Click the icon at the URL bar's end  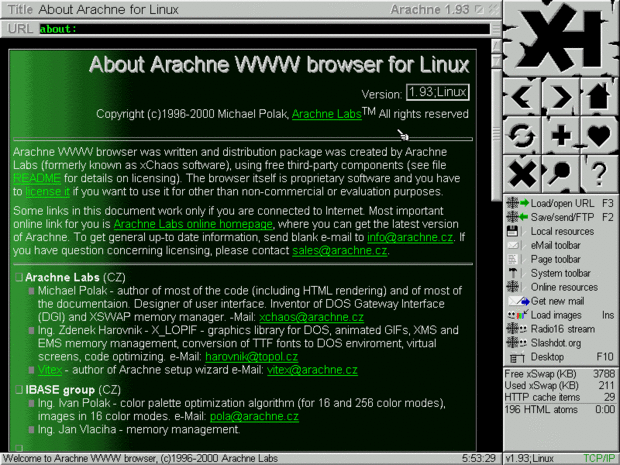tap(496, 29)
